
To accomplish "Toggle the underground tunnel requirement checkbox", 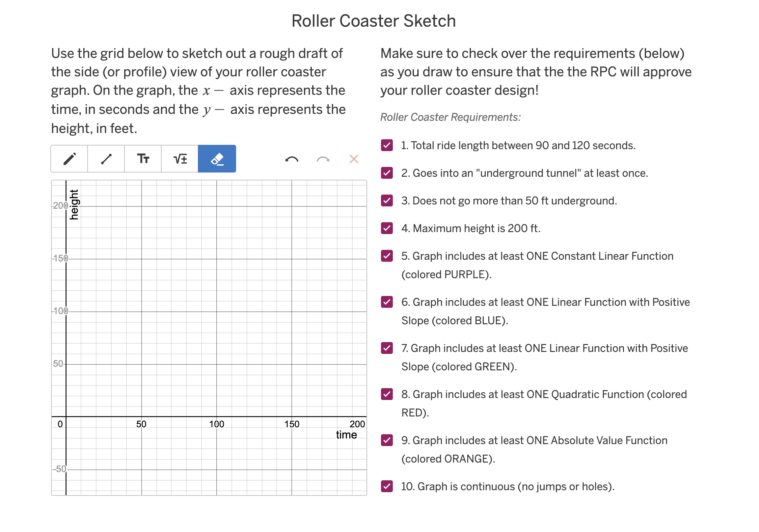I will (x=387, y=173).
